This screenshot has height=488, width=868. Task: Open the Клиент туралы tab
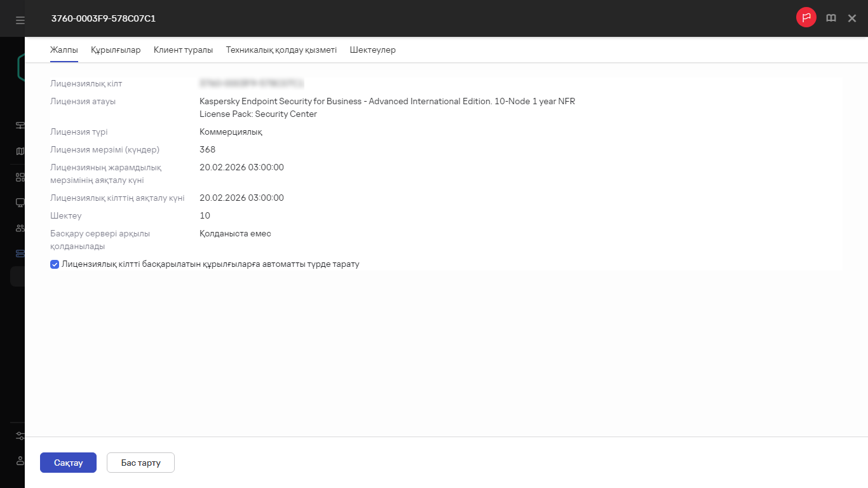click(183, 50)
